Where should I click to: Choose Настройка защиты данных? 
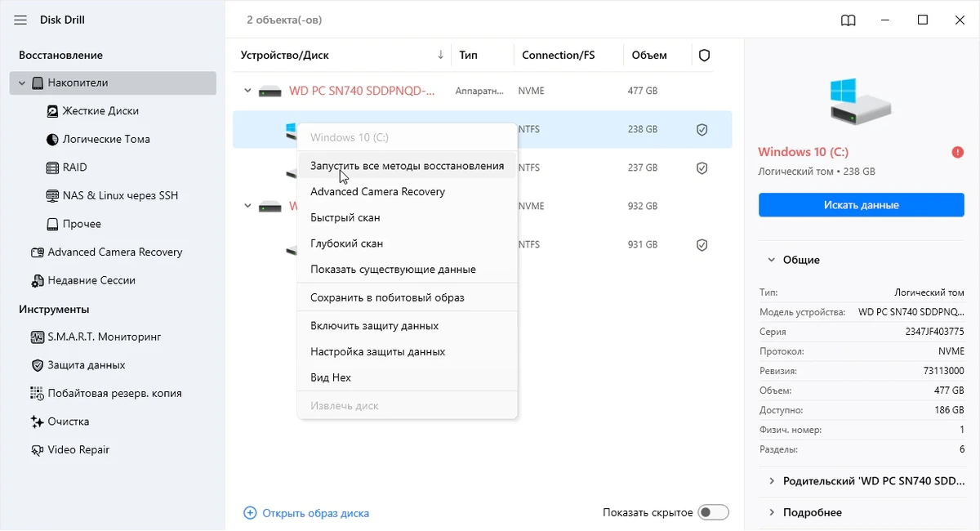[x=408, y=351]
